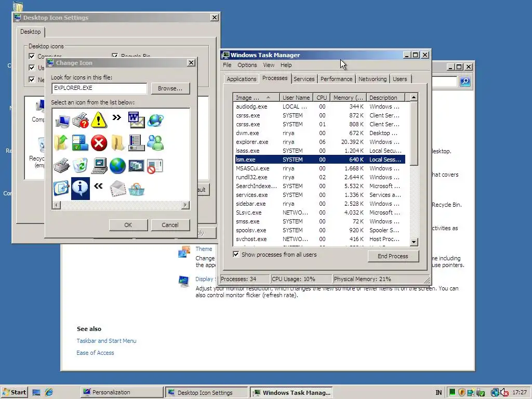Select the explorer.exe process row

(x=320, y=142)
